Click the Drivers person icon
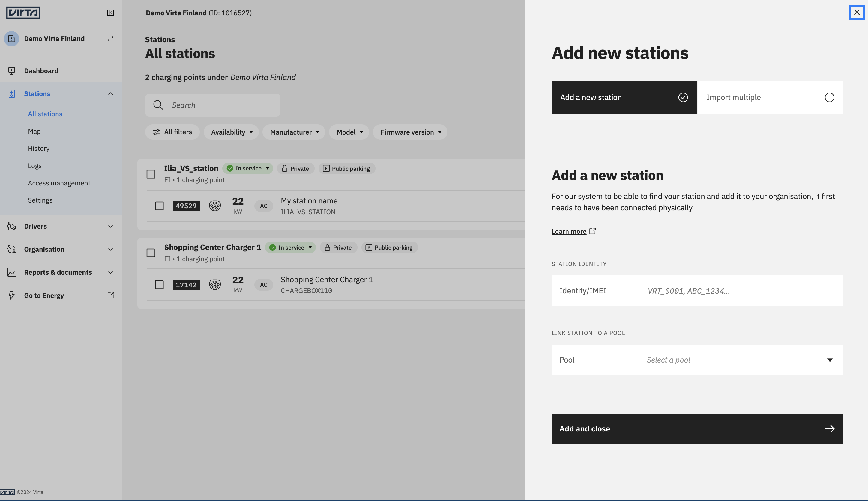This screenshot has height=501, width=868. coord(12,226)
